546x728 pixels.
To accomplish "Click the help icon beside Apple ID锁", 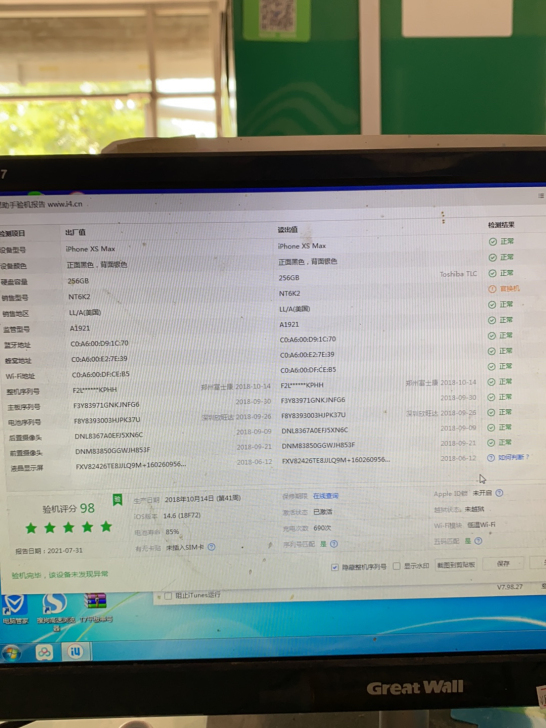I will pyautogui.click(x=499, y=493).
